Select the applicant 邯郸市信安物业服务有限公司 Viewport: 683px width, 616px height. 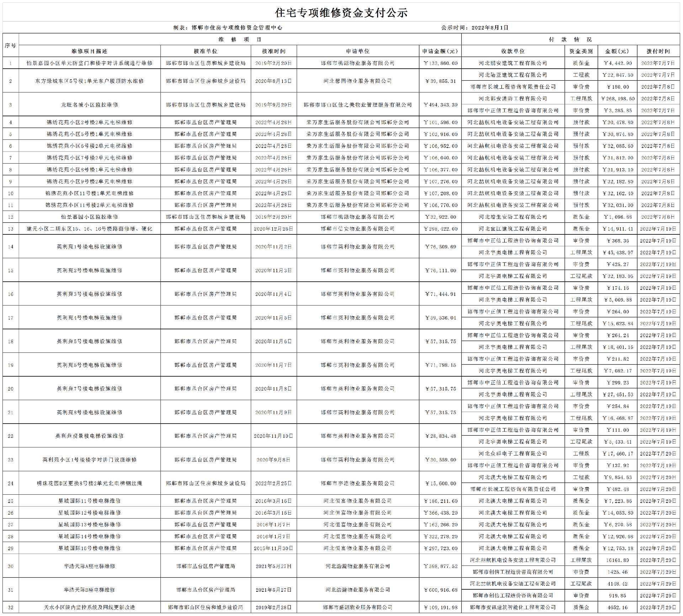358,229
